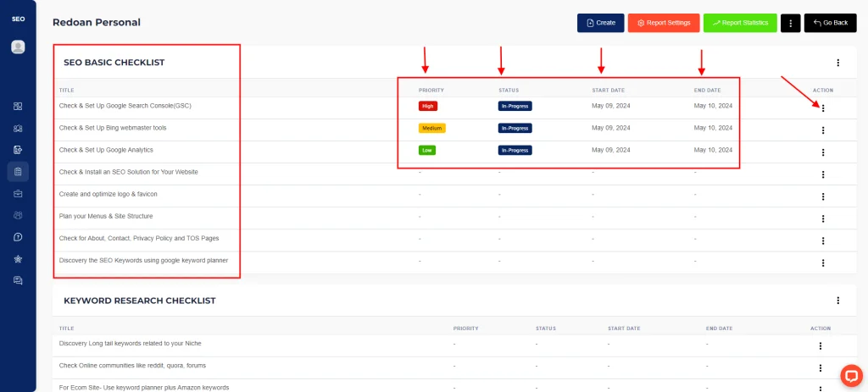Open Report Settings
The width and height of the screenshot is (868, 392).
click(664, 23)
